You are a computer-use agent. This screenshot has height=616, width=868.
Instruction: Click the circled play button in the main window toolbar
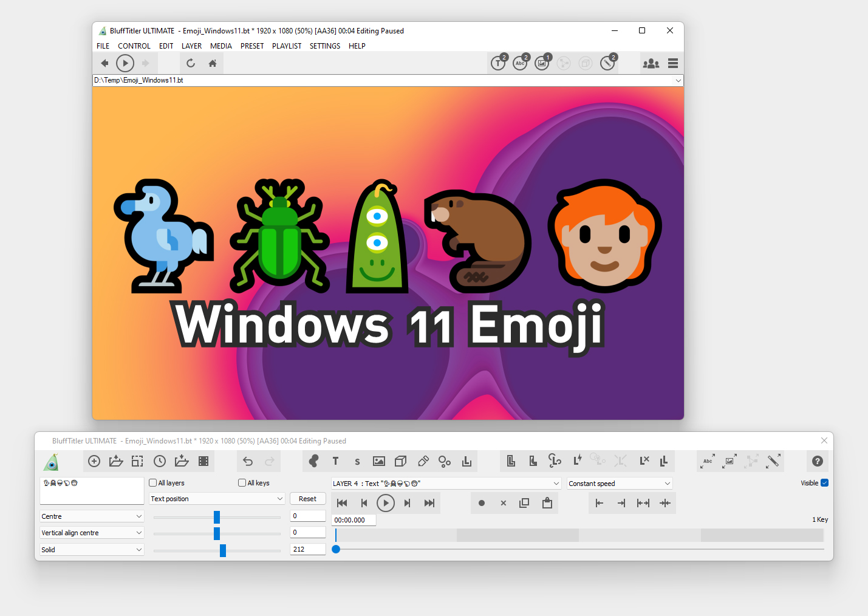pyautogui.click(x=125, y=63)
